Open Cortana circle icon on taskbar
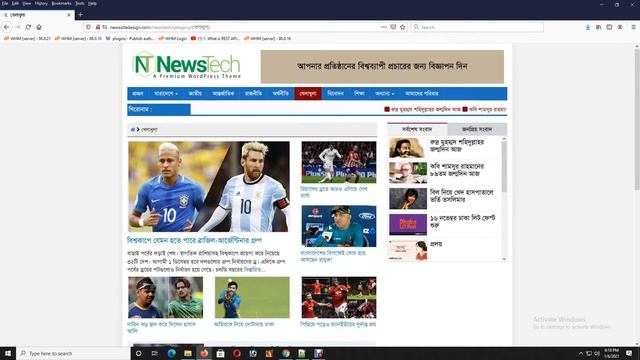The image size is (640, 360). point(138,353)
